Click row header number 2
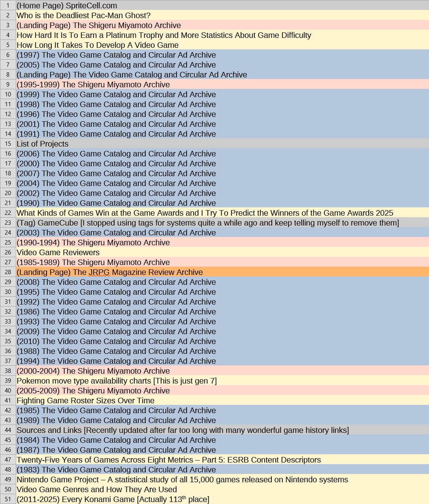Viewport: 429px width, 504px height. (8, 15)
